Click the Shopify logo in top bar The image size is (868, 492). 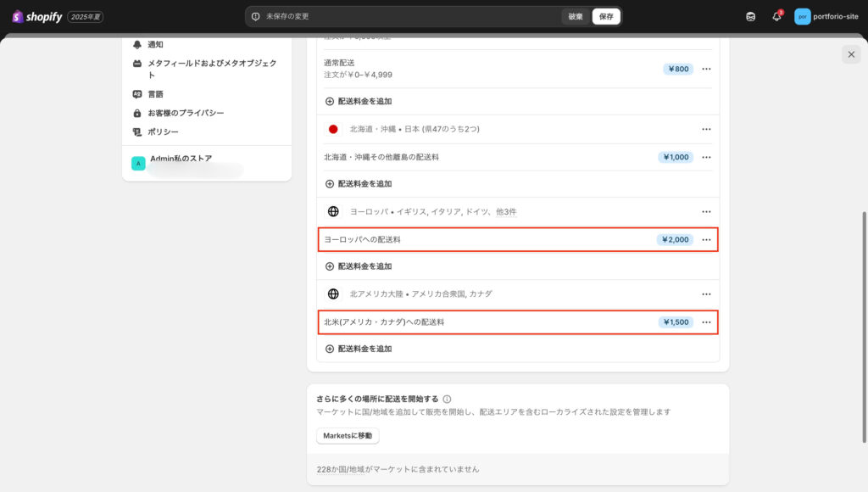click(x=37, y=16)
